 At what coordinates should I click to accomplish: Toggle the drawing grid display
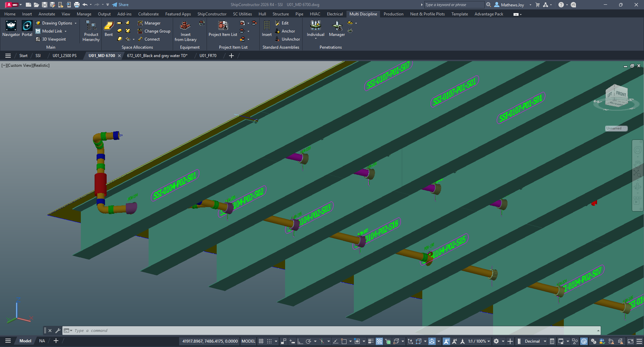coord(261,341)
